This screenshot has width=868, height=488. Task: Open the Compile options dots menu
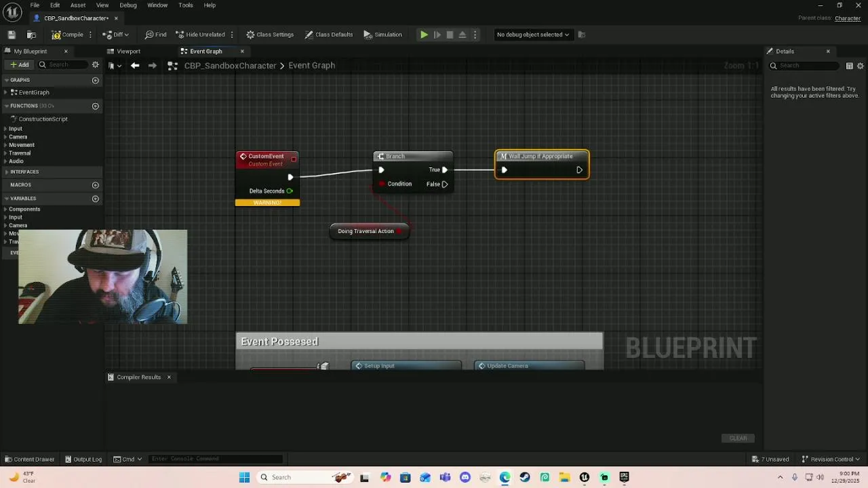click(90, 35)
